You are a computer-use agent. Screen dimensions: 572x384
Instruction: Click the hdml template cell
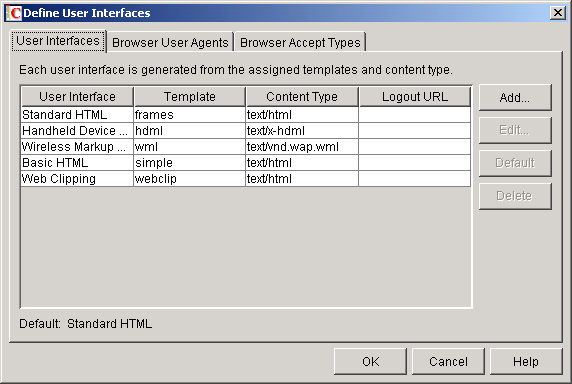[x=190, y=131]
